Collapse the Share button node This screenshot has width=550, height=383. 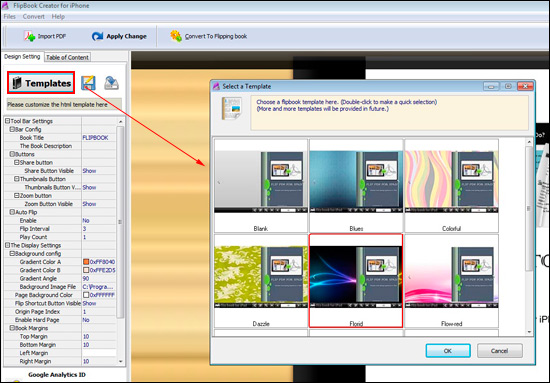16,162
